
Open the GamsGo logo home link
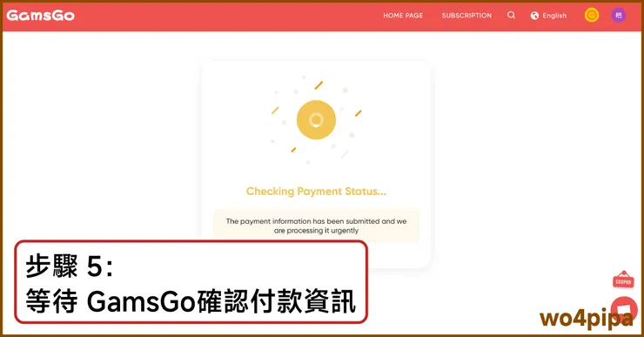coord(40,16)
